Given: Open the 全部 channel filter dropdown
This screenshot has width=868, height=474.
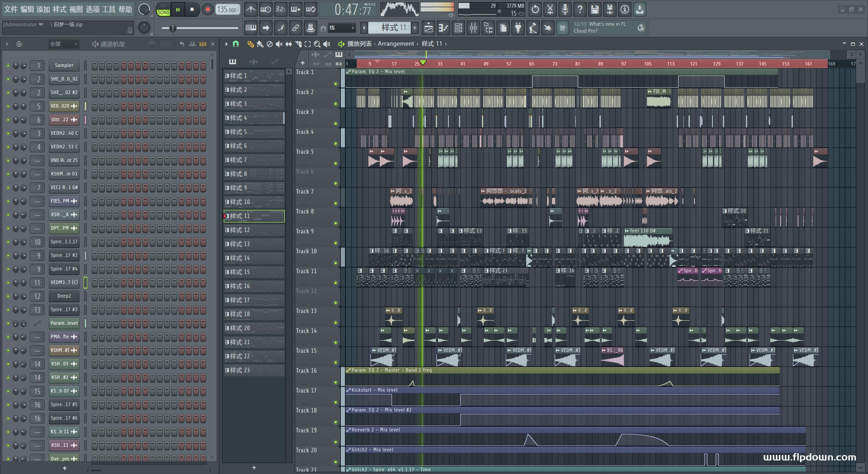Looking at the screenshot, I should (x=63, y=44).
